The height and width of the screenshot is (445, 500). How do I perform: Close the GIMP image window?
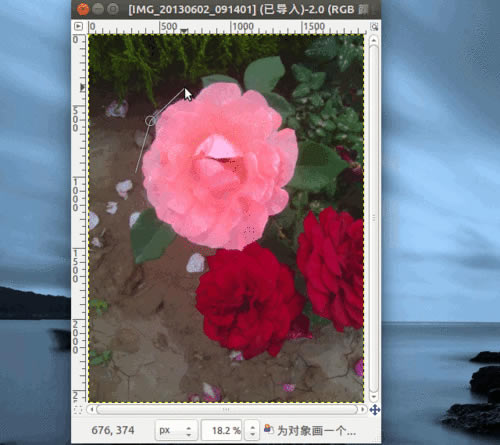tap(83, 9)
